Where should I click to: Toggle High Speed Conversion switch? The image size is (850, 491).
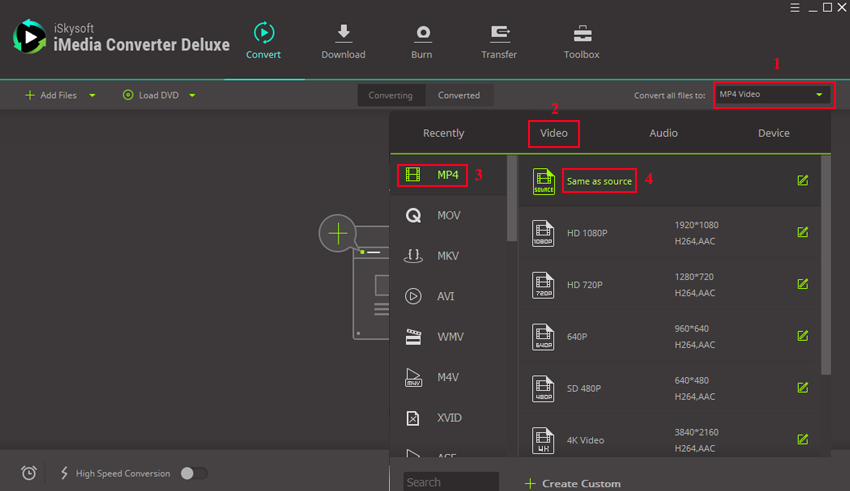(194, 474)
